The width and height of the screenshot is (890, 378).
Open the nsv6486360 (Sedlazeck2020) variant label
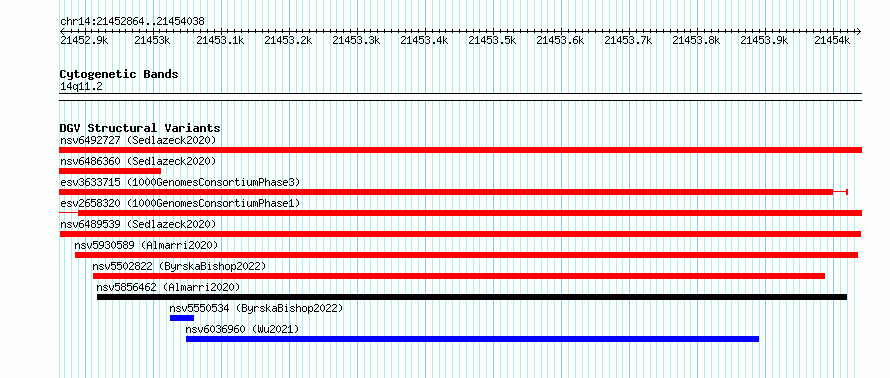pyautogui.click(x=138, y=161)
